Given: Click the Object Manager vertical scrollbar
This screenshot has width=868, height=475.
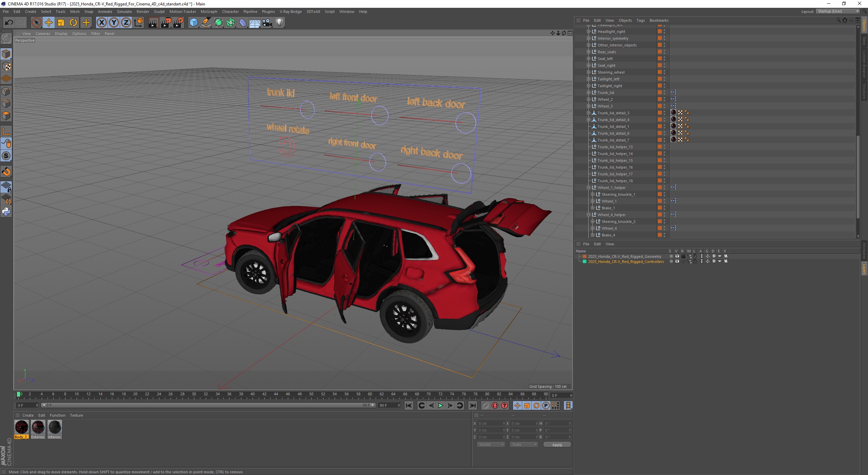Looking at the screenshot, I should click(858, 176).
